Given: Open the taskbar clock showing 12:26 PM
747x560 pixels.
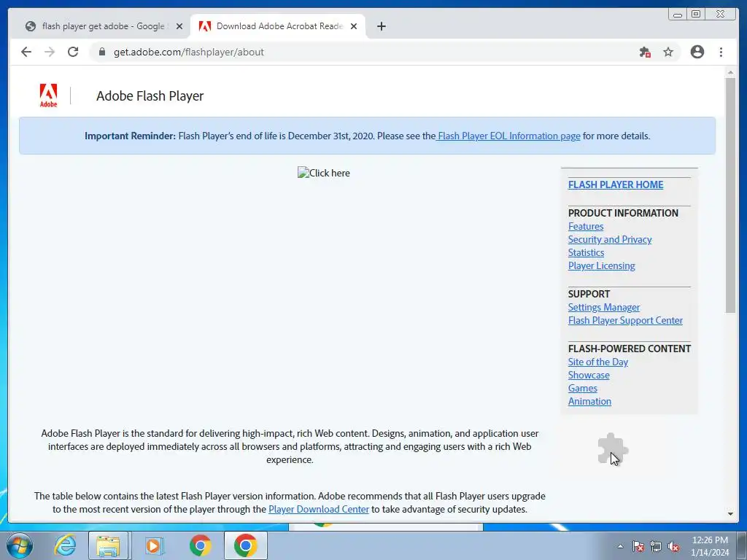Looking at the screenshot, I should coord(710,546).
